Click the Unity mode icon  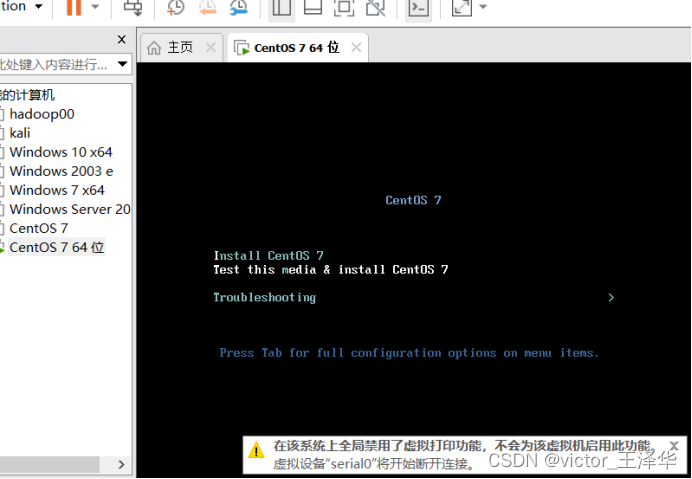click(376, 7)
